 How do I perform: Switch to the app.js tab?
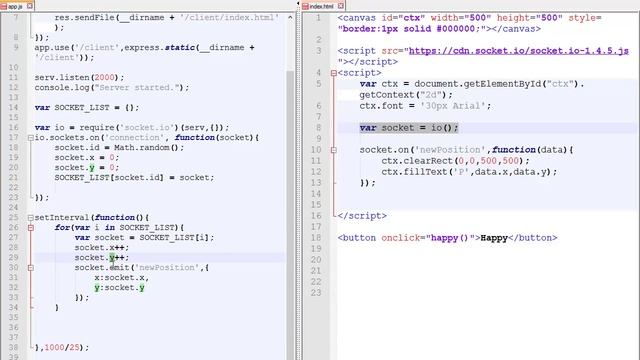pos(16,6)
